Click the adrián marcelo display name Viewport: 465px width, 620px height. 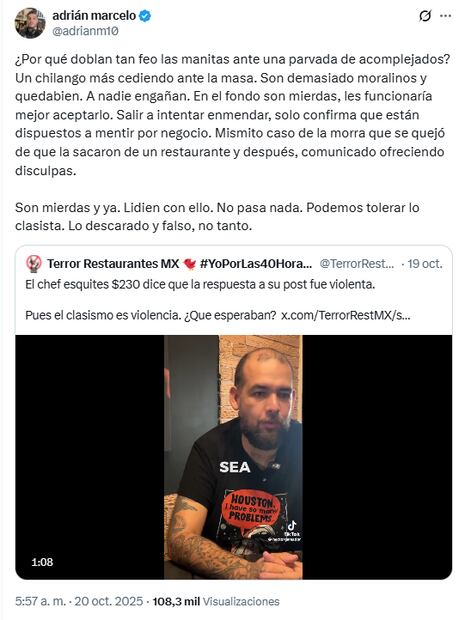coord(94,16)
